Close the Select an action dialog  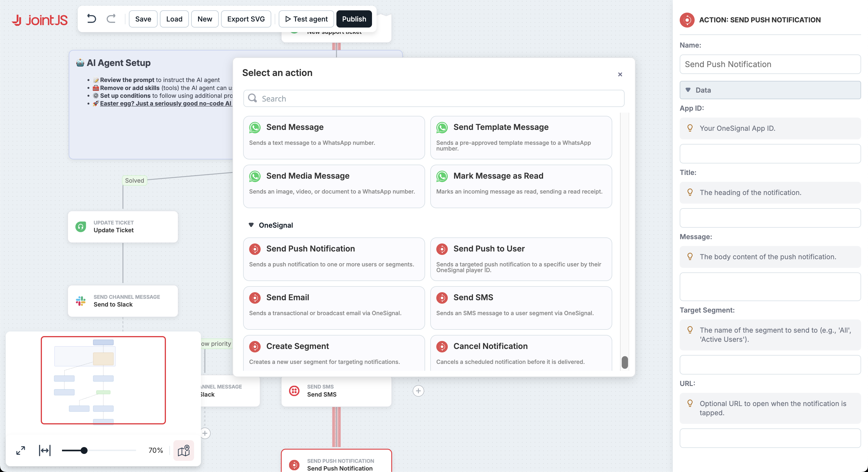(x=620, y=74)
